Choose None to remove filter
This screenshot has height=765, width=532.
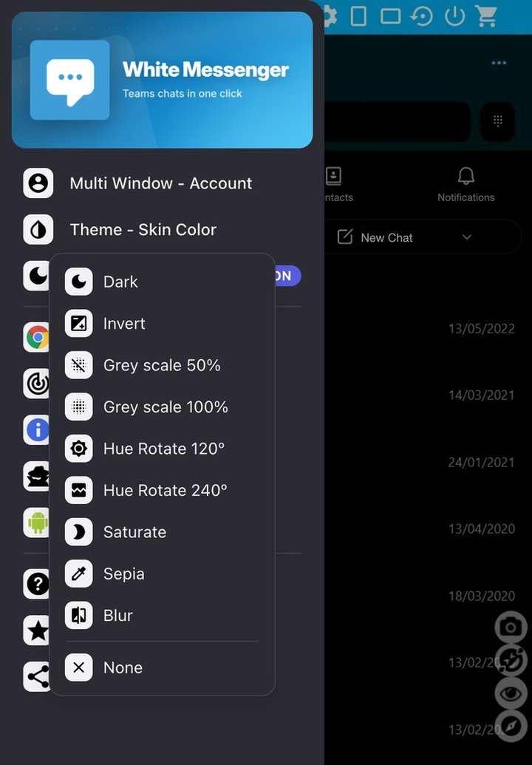pyautogui.click(x=163, y=667)
